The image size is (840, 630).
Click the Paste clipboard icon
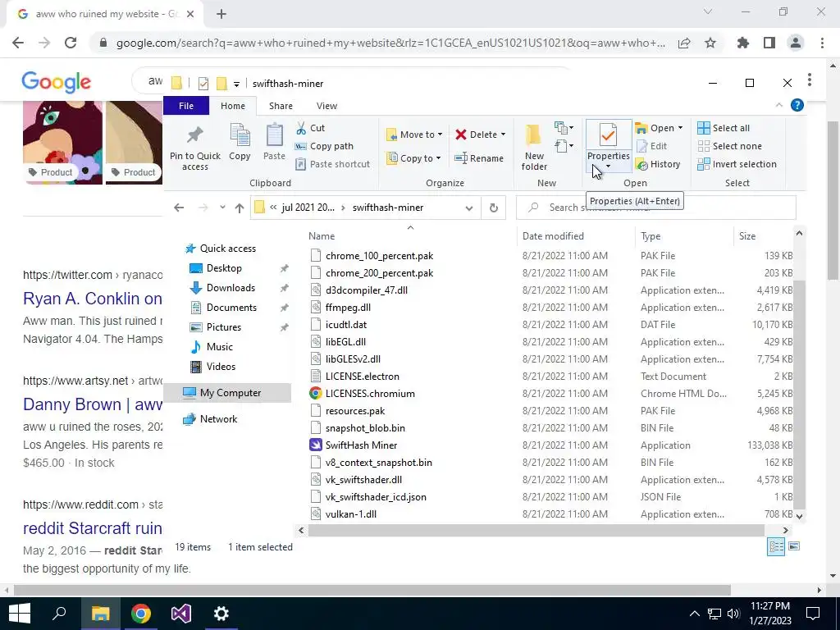point(274,135)
